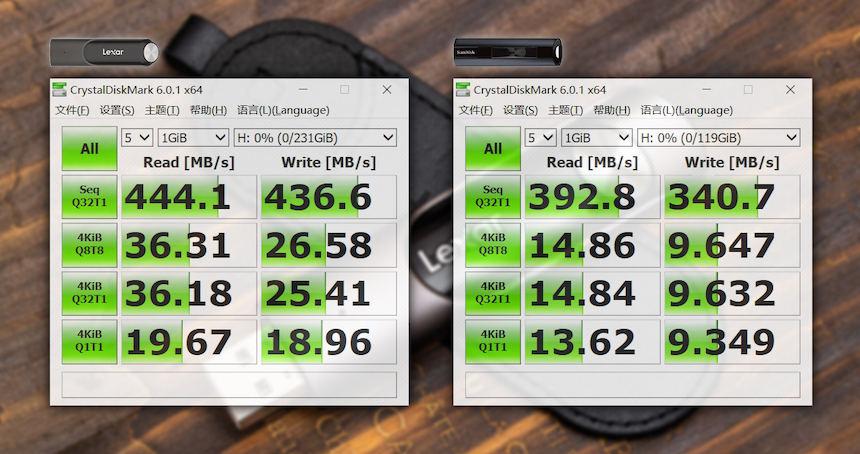Expand test count dropdown in right window

(540, 138)
